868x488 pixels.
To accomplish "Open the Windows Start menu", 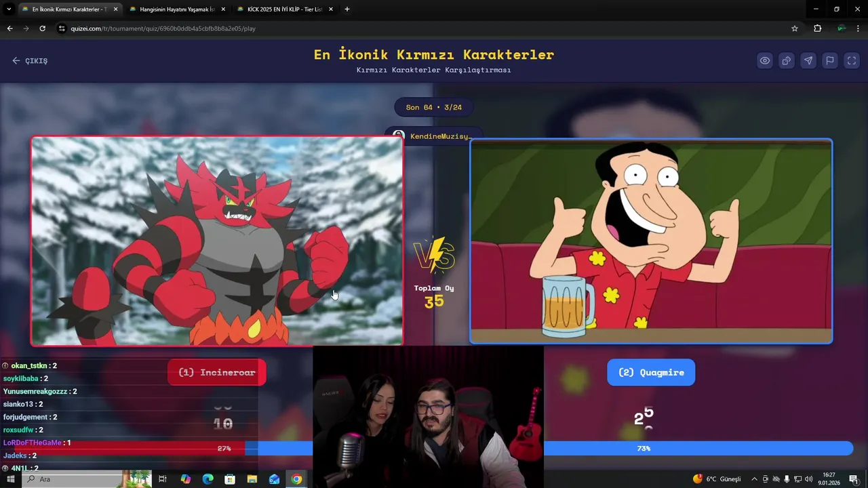I will click(11, 479).
